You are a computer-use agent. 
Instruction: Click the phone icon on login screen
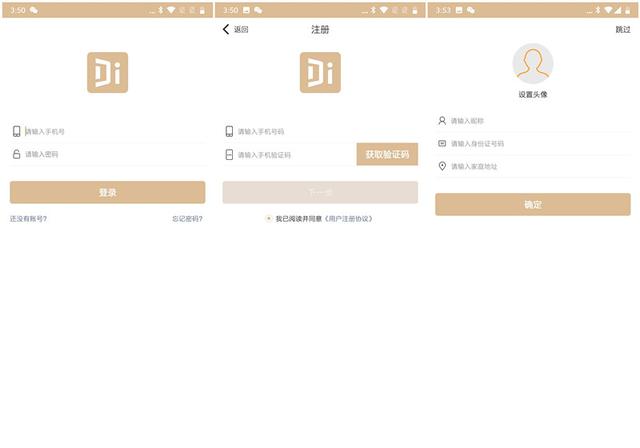point(16,131)
